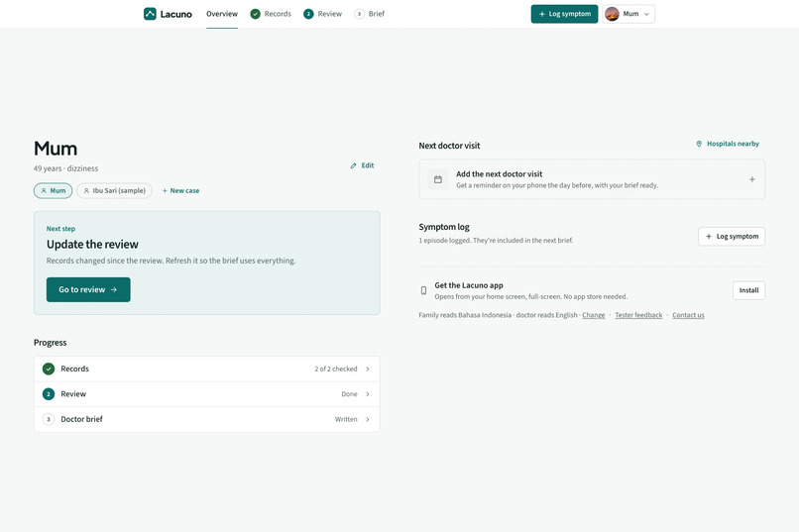Edit the Mum case details
The image size is (799, 532).
pos(362,165)
